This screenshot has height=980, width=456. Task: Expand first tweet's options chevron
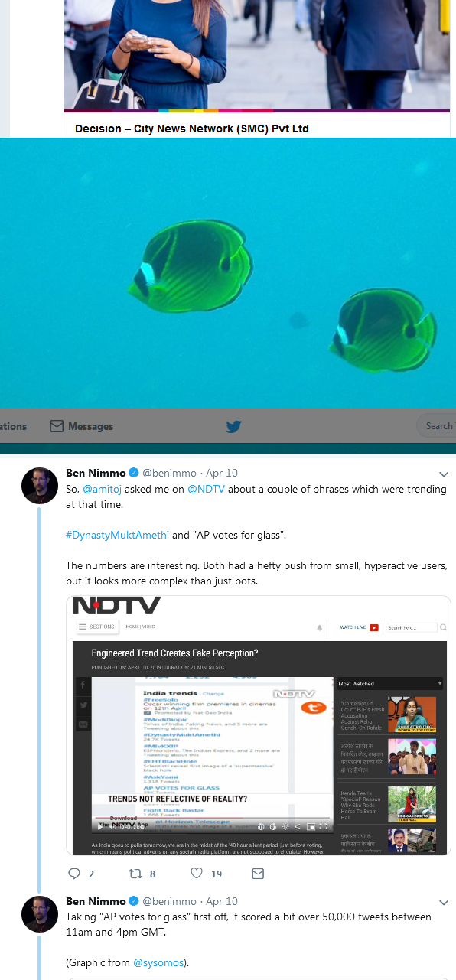[442, 474]
